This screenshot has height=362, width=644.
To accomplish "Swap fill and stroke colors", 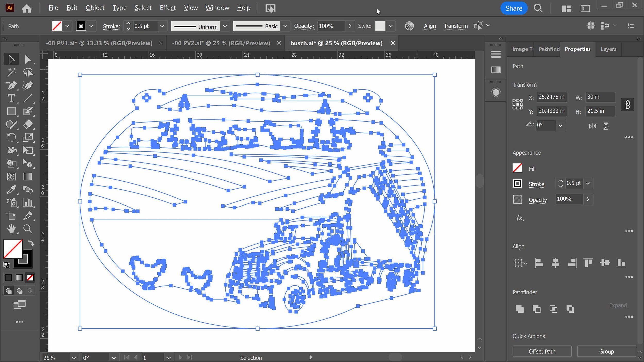I will pyautogui.click(x=30, y=243).
